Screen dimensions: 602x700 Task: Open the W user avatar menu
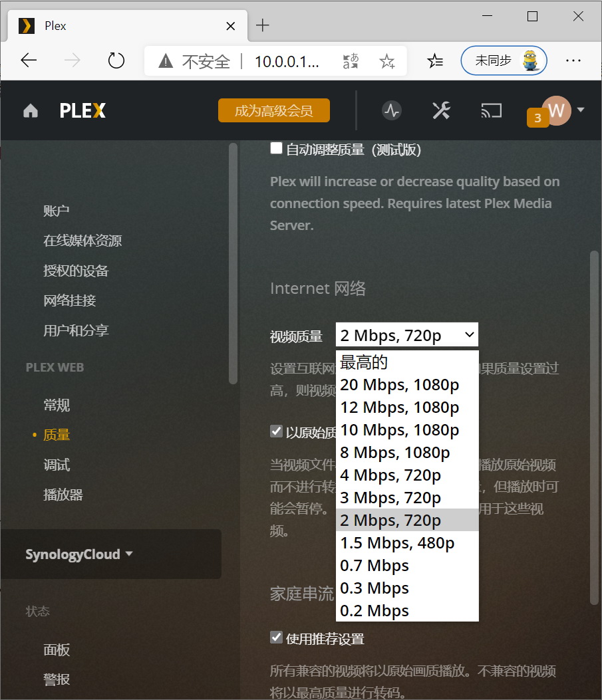pyautogui.click(x=557, y=110)
